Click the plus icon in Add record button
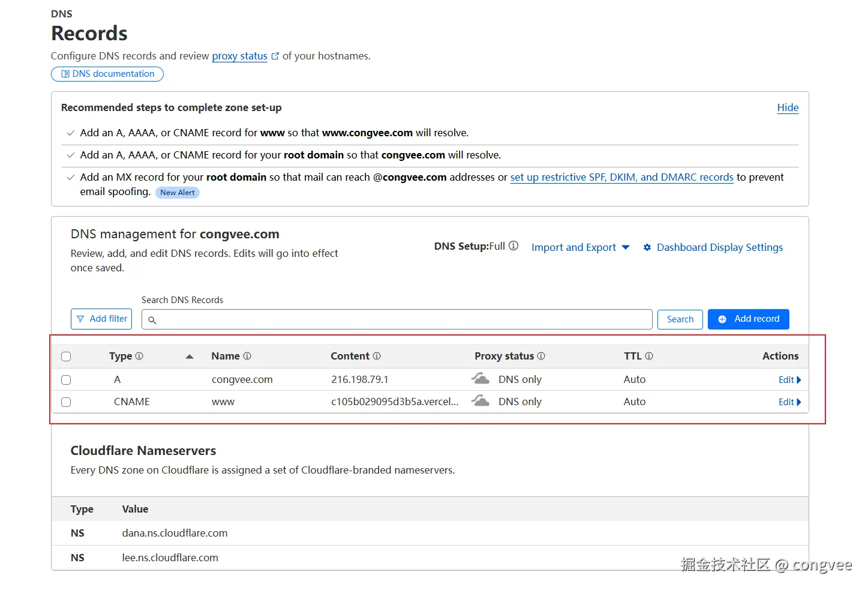This screenshot has height=590, width=868. pyautogui.click(x=722, y=319)
